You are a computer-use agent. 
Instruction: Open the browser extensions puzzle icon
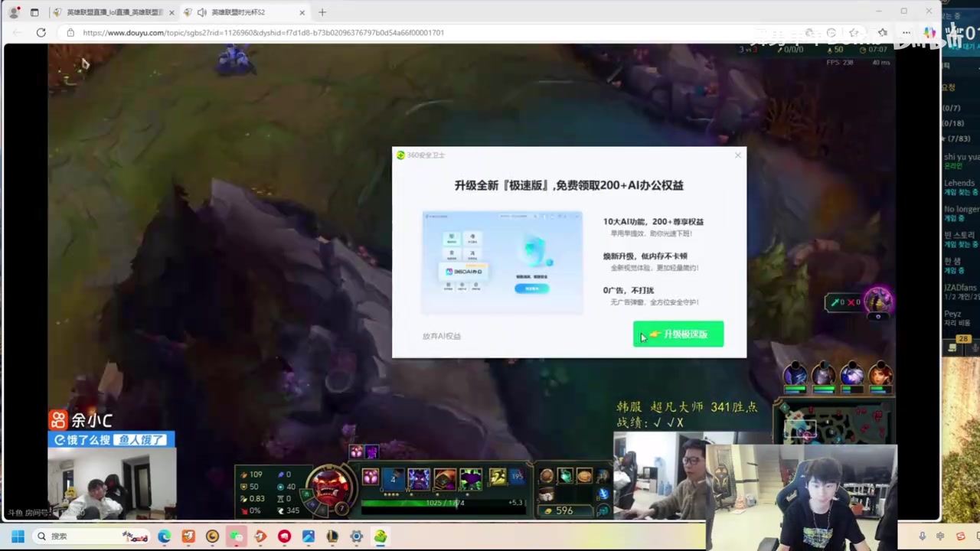pyautogui.click(x=809, y=32)
